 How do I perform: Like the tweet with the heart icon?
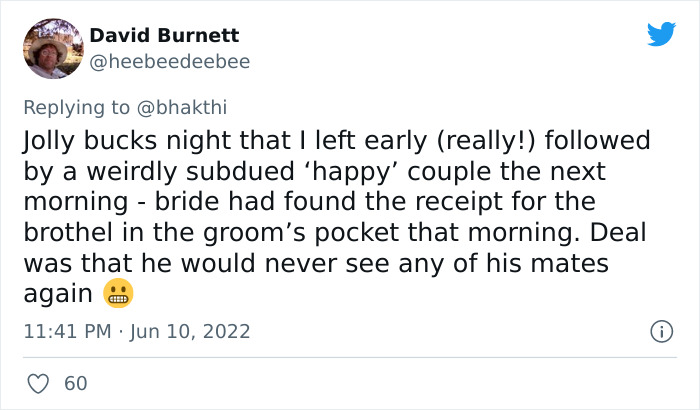(39, 383)
